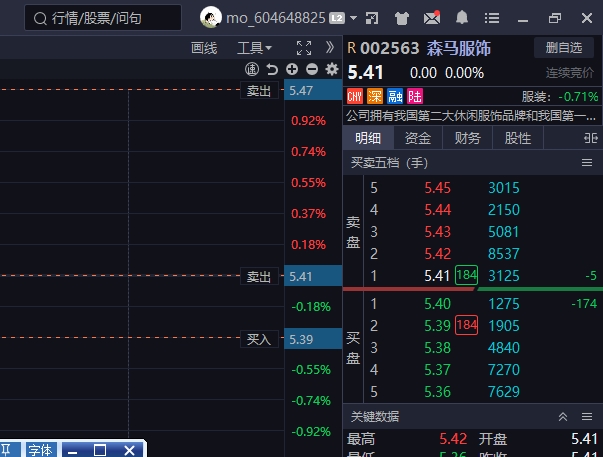Click the red 184 order marker

[466, 325]
